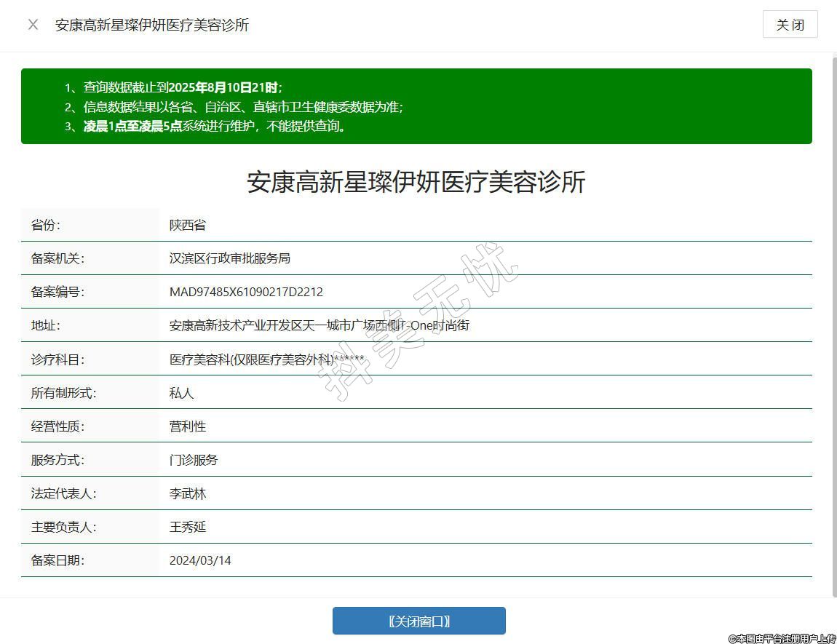
Task: Click the filing date 2024/03/14
Action: pos(200,560)
